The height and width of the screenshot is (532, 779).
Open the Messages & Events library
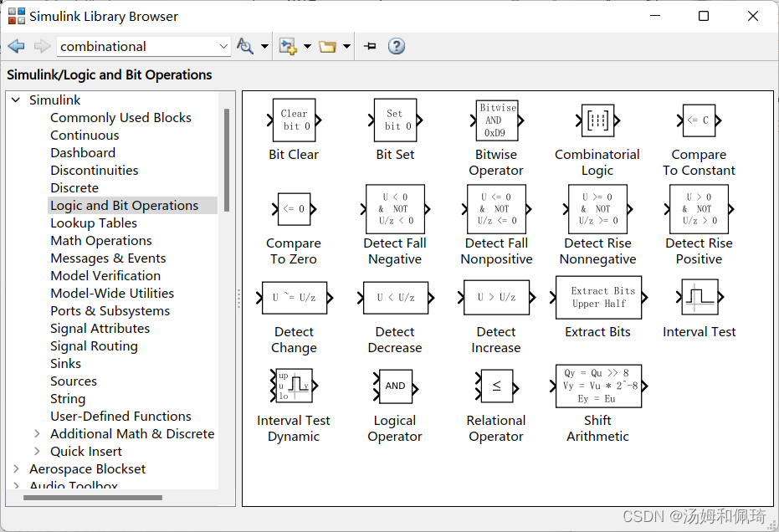coord(108,258)
